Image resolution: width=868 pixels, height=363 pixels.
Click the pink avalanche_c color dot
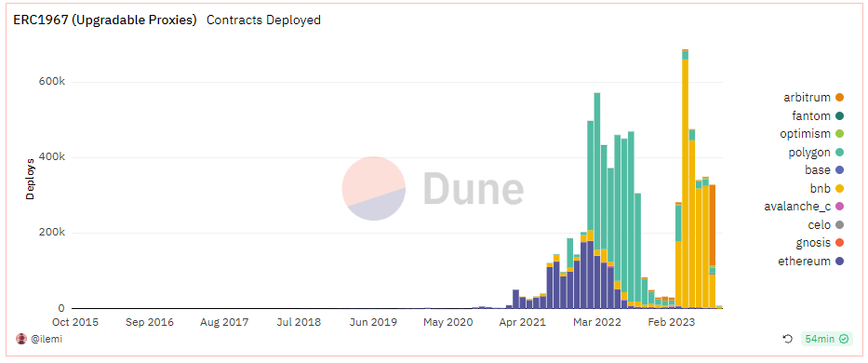pos(840,207)
